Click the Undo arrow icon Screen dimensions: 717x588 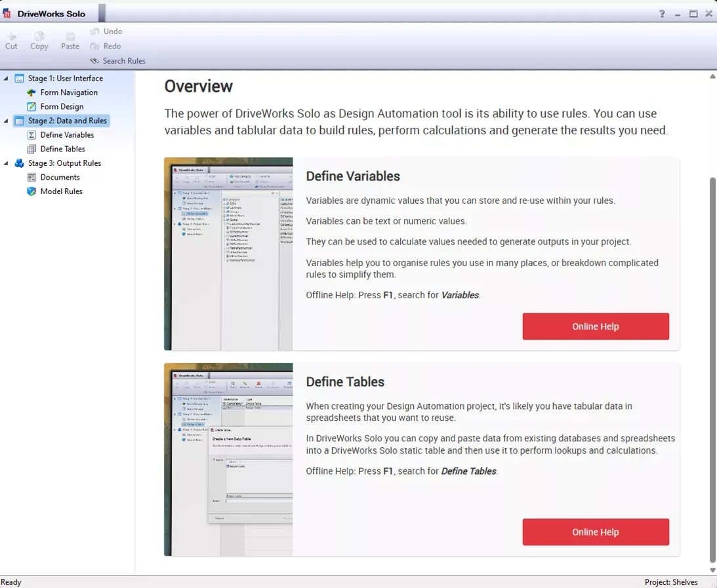94,31
